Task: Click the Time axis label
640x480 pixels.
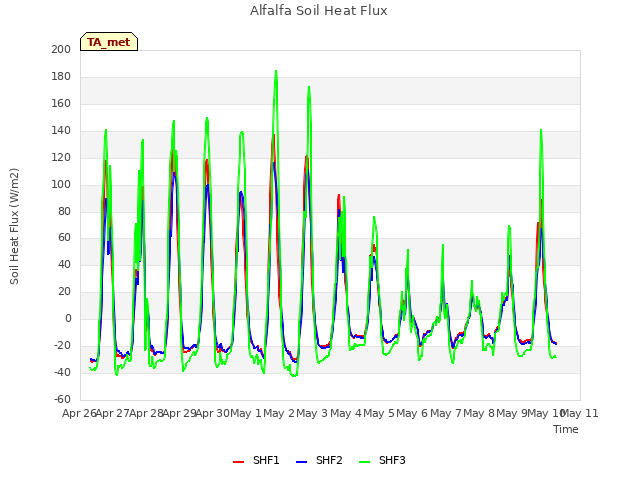Action: (x=566, y=429)
